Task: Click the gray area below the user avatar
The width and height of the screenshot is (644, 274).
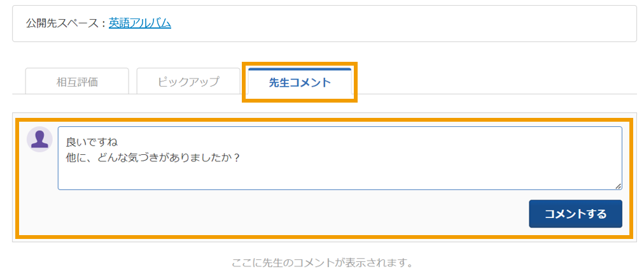Action: pos(39,193)
